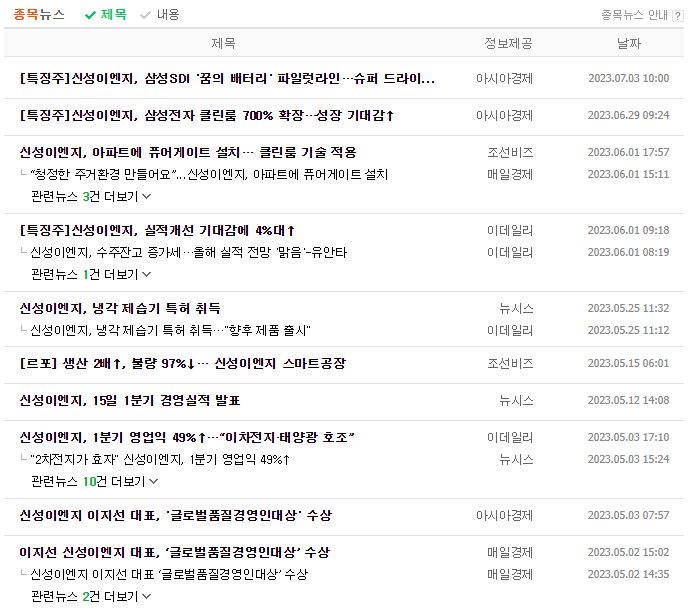Screen dimensions: 699x610
Task: Click the 제목 column header
Action: 223,43
